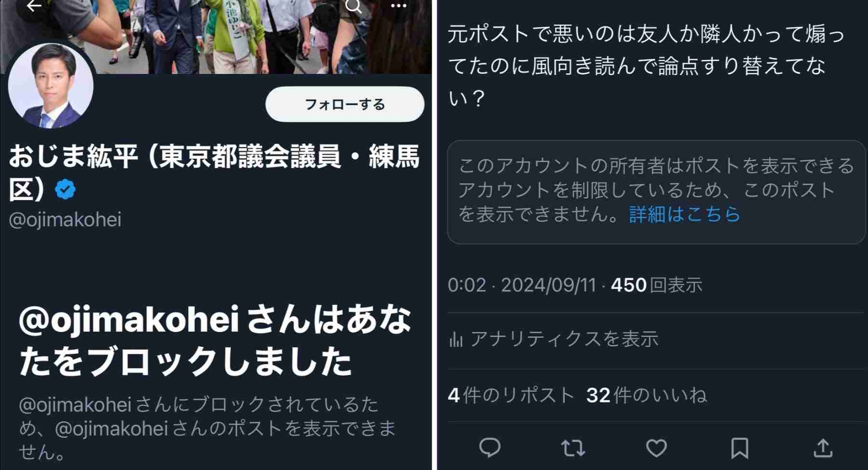Open the profile avatar photo

tap(51, 85)
